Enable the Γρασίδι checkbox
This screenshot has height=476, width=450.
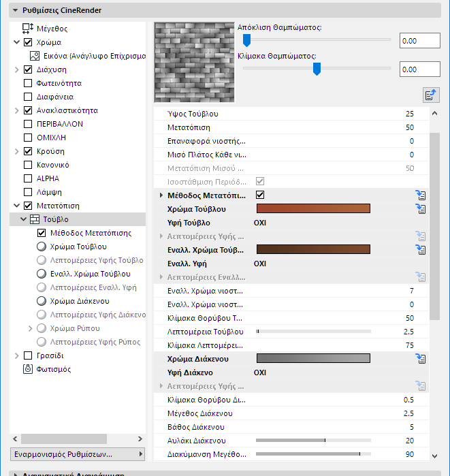[28, 355]
